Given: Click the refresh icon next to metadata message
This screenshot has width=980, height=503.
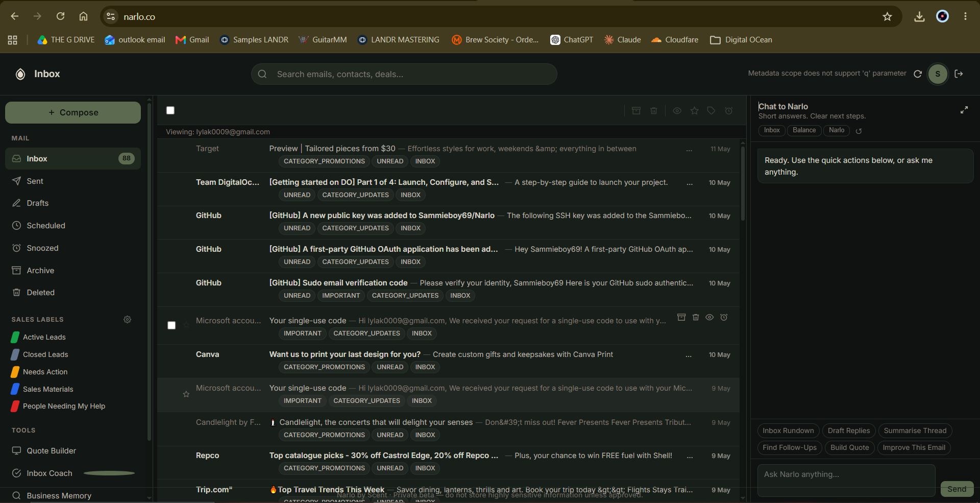Looking at the screenshot, I should tap(917, 74).
